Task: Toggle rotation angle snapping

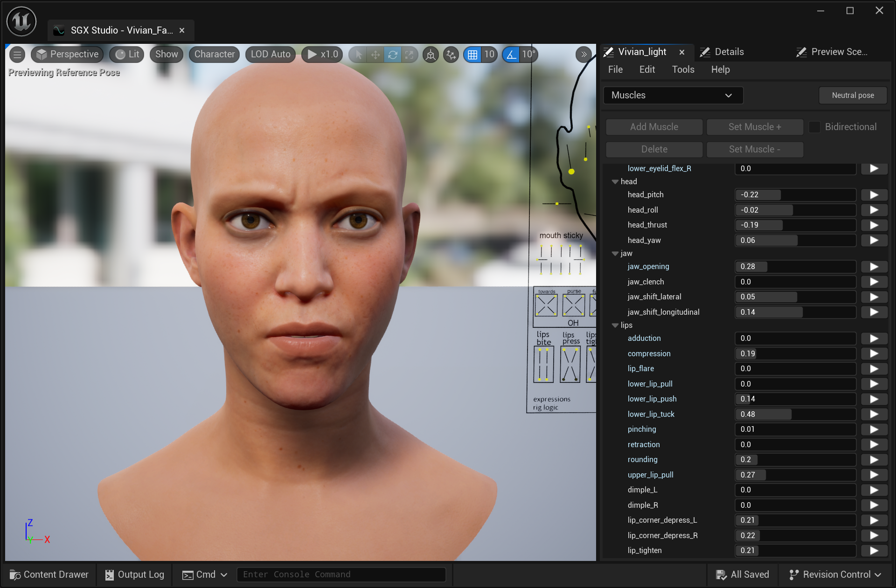Action: [x=511, y=55]
